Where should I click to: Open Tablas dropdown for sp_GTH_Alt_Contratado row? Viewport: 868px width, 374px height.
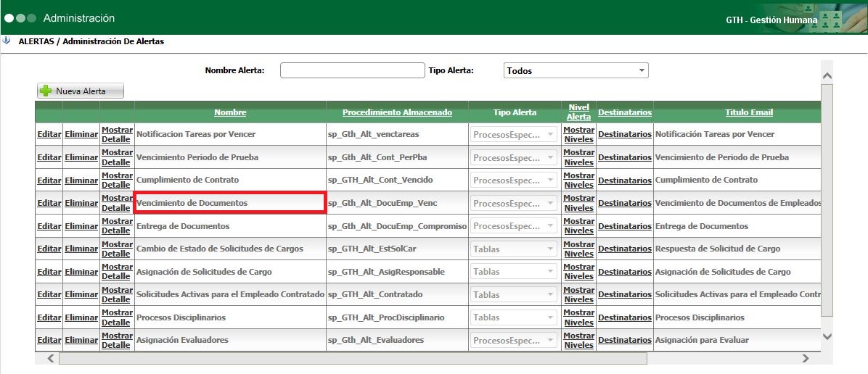(515, 295)
